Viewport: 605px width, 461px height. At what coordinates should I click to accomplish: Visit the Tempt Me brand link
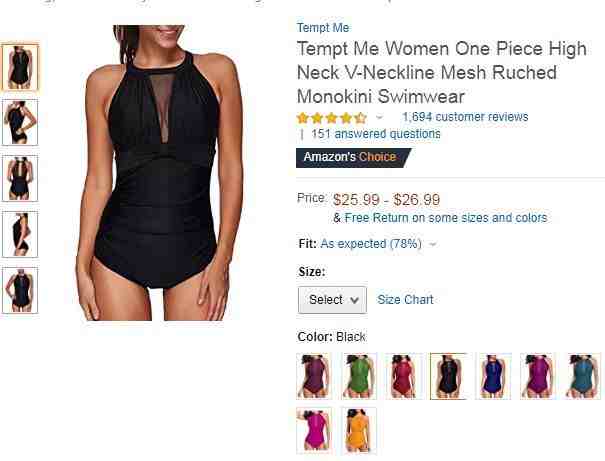click(x=323, y=28)
